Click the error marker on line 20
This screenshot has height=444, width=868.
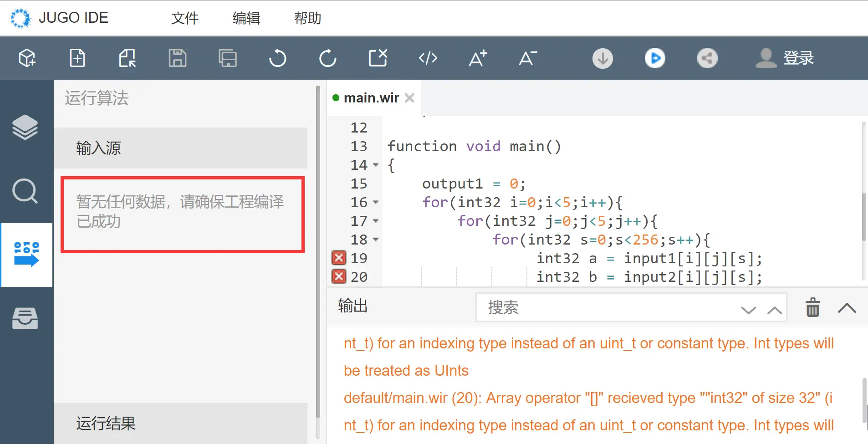pos(339,276)
